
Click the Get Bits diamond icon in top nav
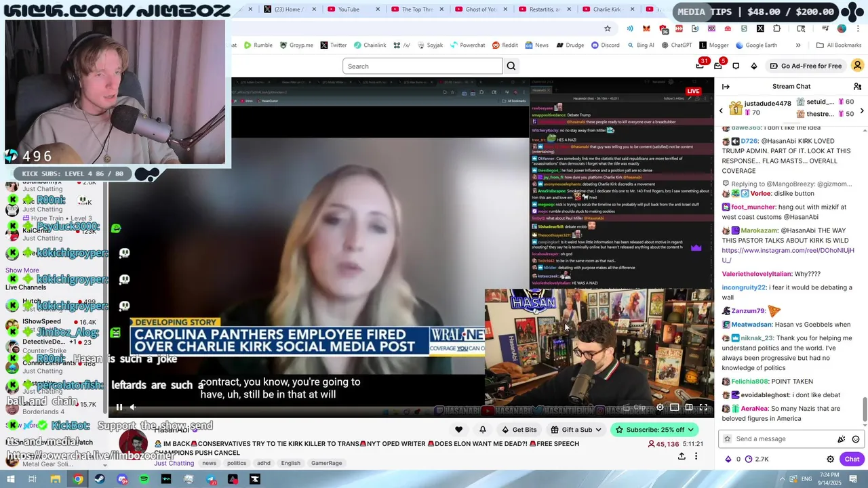pyautogui.click(x=754, y=66)
